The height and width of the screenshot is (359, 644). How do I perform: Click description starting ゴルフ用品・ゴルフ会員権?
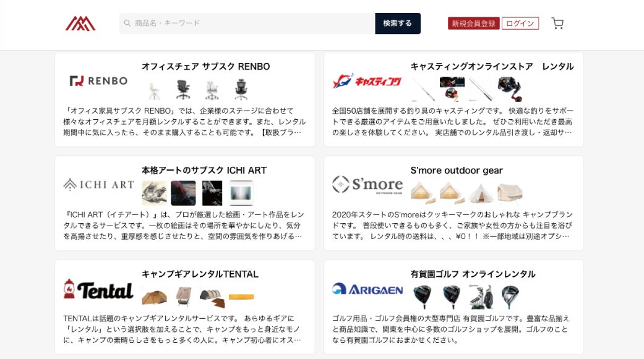click(451, 329)
